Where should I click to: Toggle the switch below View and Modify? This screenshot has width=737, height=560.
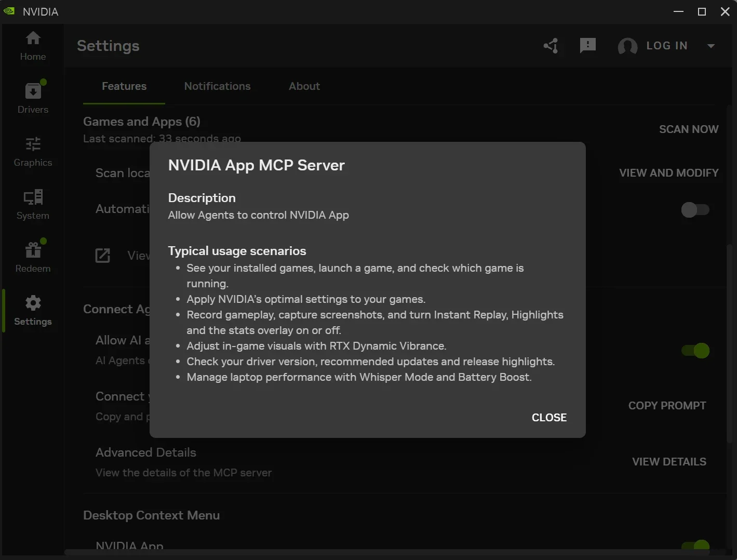click(695, 209)
